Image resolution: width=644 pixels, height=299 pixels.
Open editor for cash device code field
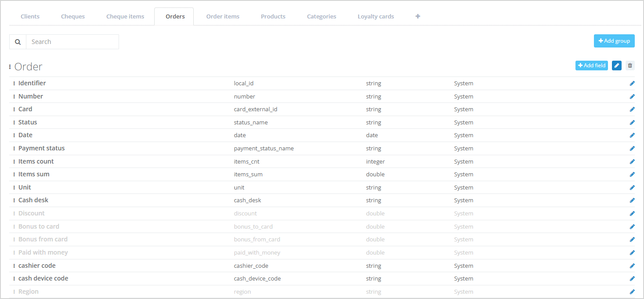(632, 278)
